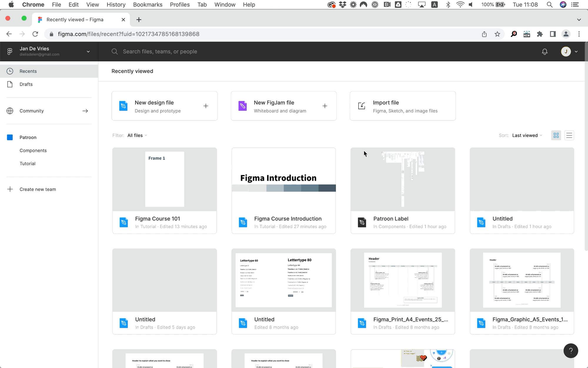Open Chrome extensions puzzle icon
Screen dimensions: 588x368
click(x=540, y=34)
